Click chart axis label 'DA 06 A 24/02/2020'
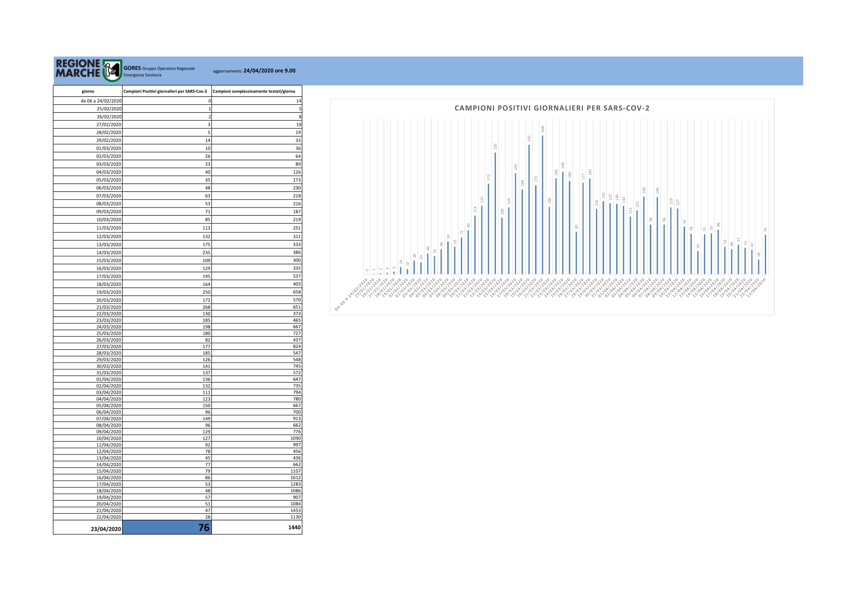The height and width of the screenshot is (614, 868). tap(351, 295)
